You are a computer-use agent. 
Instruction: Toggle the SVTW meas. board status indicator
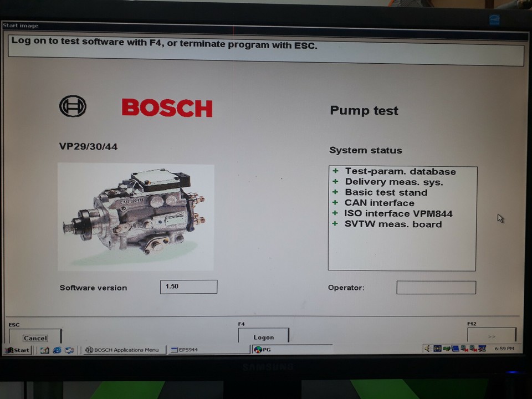coord(335,224)
